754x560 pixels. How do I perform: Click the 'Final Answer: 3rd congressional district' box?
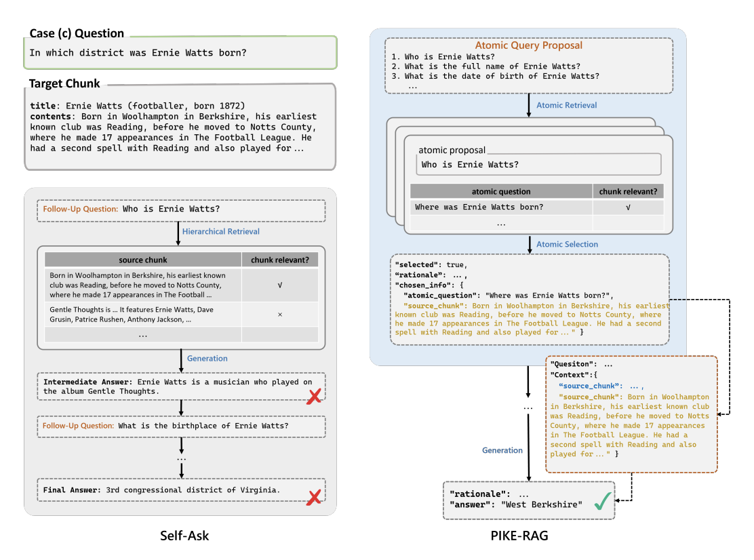click(x=181, y=489)
